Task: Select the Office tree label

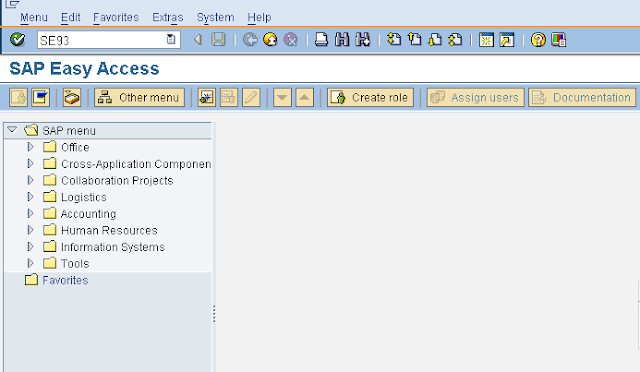Action: pyautogui.click(x=75, y=147)
